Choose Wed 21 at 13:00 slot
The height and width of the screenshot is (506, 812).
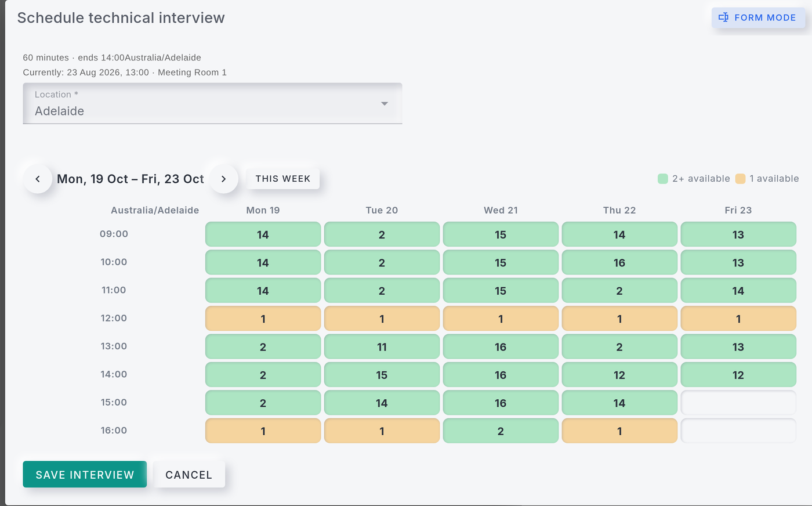pos(501,346)
